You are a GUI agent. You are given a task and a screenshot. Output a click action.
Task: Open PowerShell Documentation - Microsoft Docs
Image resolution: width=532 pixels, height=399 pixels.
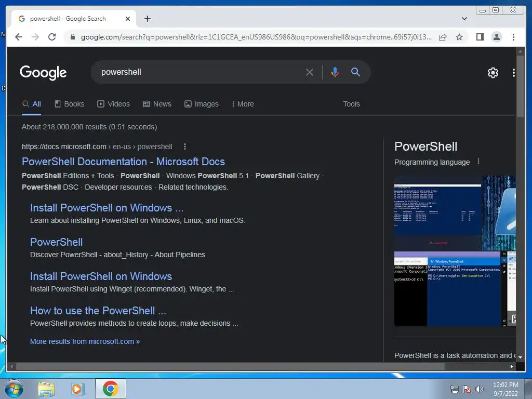[123, 162]
